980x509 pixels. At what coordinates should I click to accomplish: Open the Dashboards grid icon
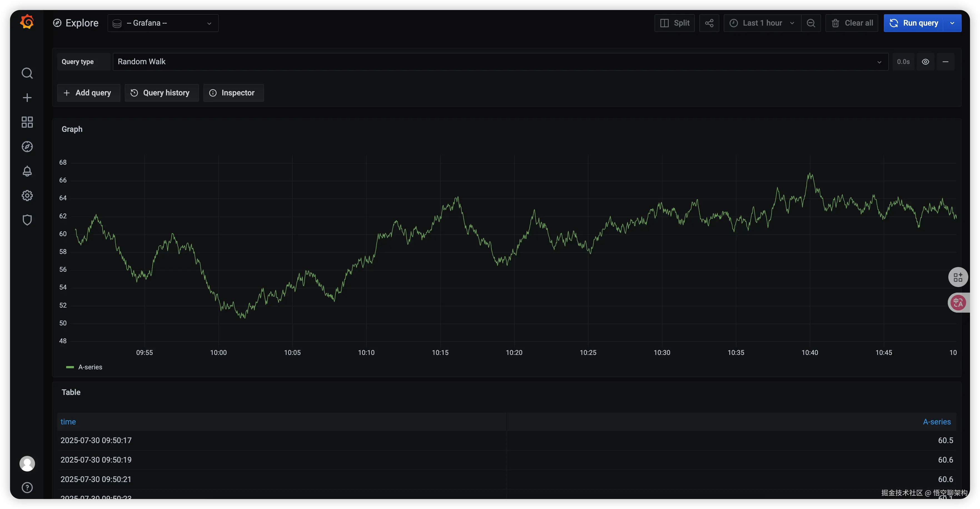coord(27,122)
